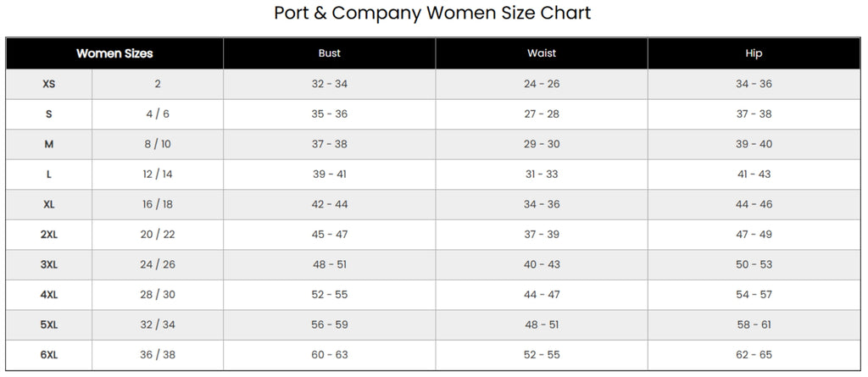This screenshot has width=868, height=377.
Task: Click bust value 56 - 59
Action: point(330,325)
